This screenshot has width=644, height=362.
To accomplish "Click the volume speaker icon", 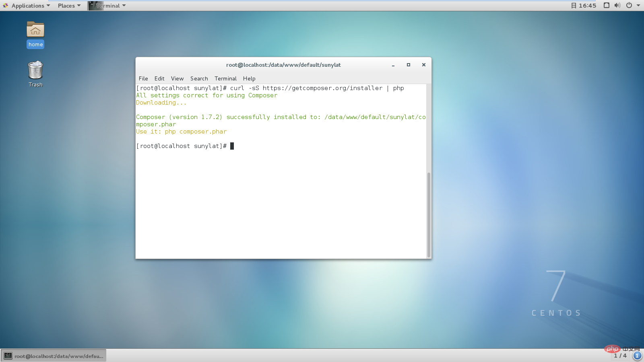I will pyautogui.click(x=617, y=6).
